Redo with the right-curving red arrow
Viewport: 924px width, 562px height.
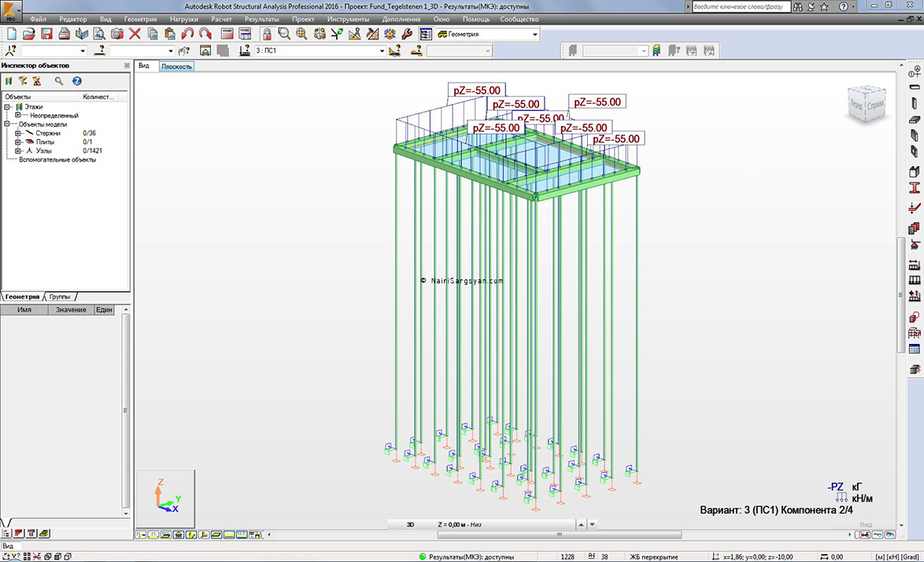[205, 34]
